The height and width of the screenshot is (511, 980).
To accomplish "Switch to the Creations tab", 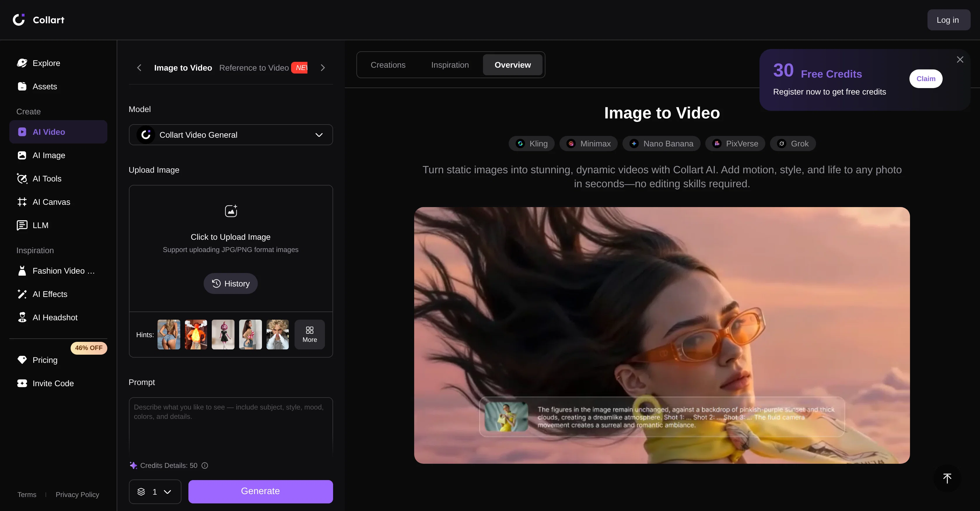I will tap(388, 65).
